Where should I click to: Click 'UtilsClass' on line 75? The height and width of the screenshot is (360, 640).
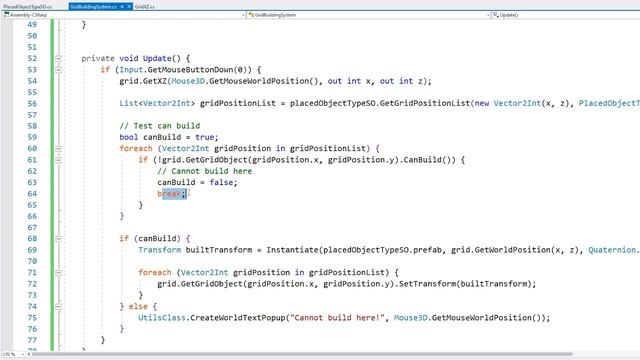tap(162, 318)
